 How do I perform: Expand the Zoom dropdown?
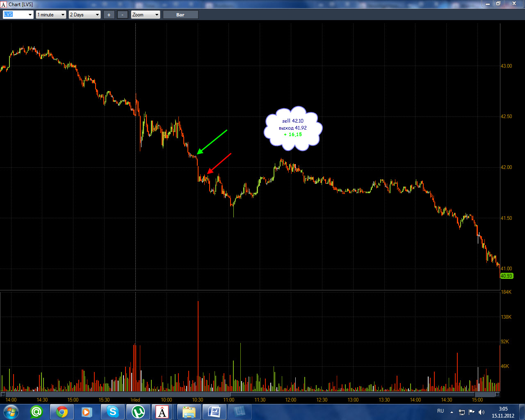pyautogui.click(x=146, y=15)
